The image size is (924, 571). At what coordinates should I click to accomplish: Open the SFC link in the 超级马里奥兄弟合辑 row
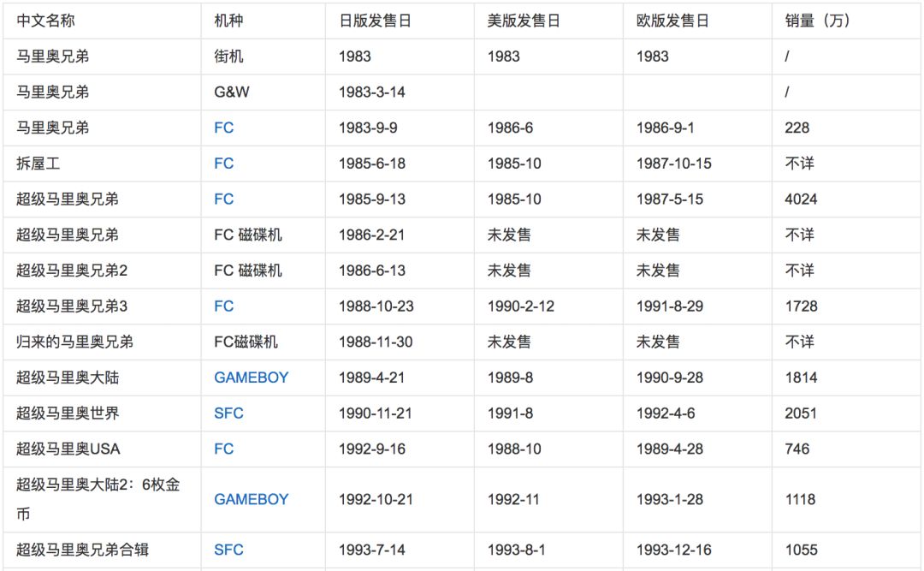(228, 550)
